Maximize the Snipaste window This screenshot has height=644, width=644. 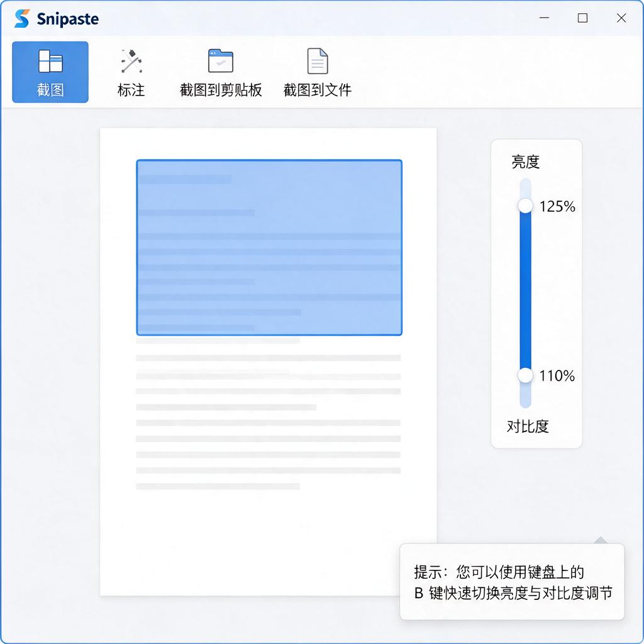pos(582,18)
